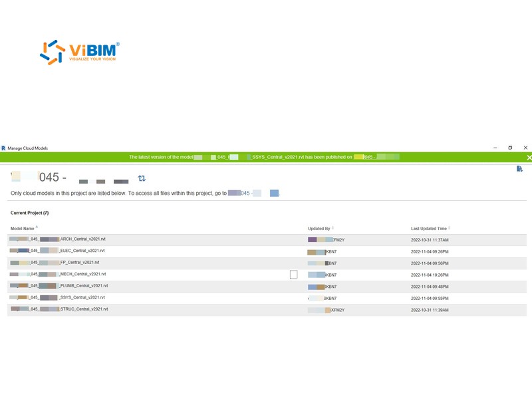The image size is (532, 399).
Task: Sort by Updated By column header
Action: pos(319,229)
